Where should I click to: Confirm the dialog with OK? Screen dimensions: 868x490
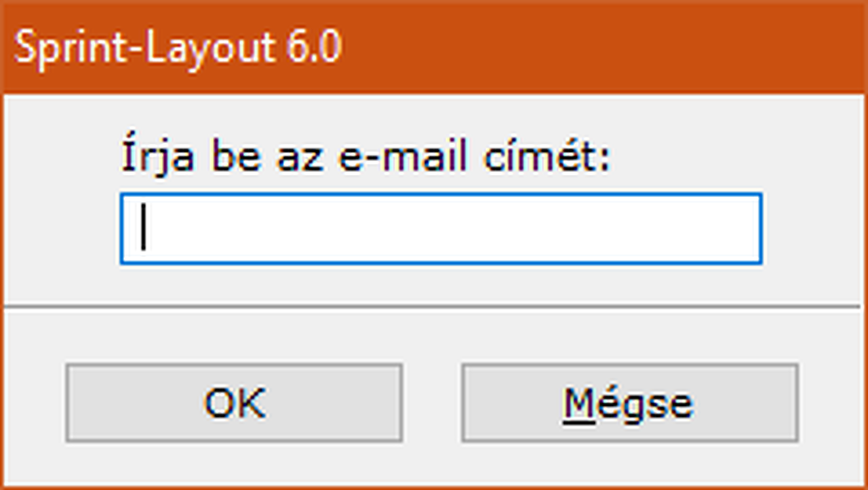(234, 403)
